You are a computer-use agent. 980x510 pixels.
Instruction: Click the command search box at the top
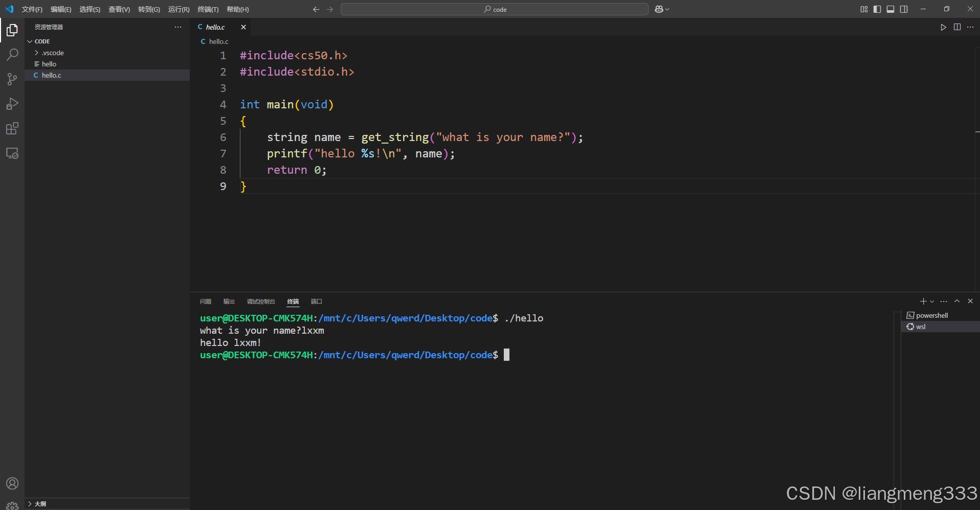[494, 9]
